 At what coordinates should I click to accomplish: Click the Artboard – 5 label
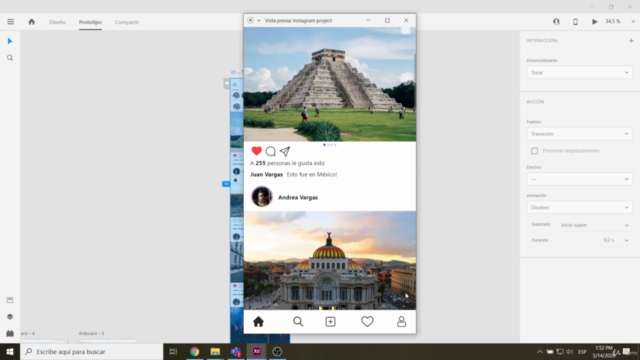pos(91,333)
